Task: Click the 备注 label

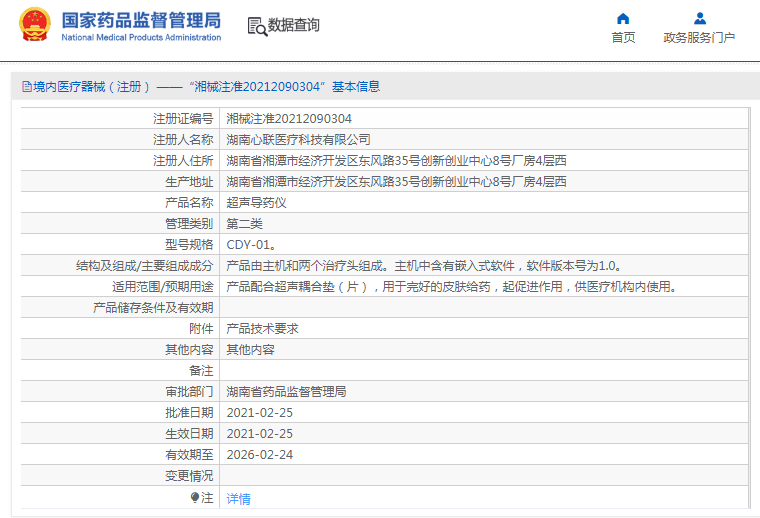Action: tap(201, 371)
